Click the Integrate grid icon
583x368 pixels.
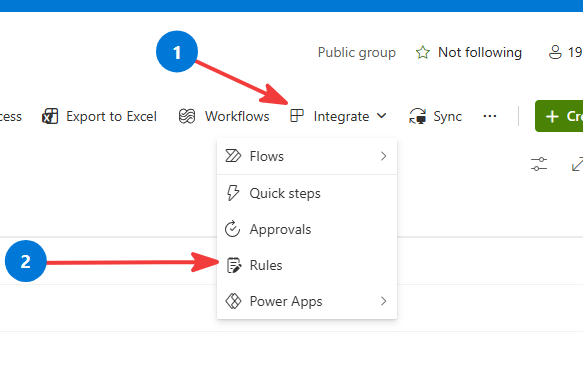tap(297, 116)
